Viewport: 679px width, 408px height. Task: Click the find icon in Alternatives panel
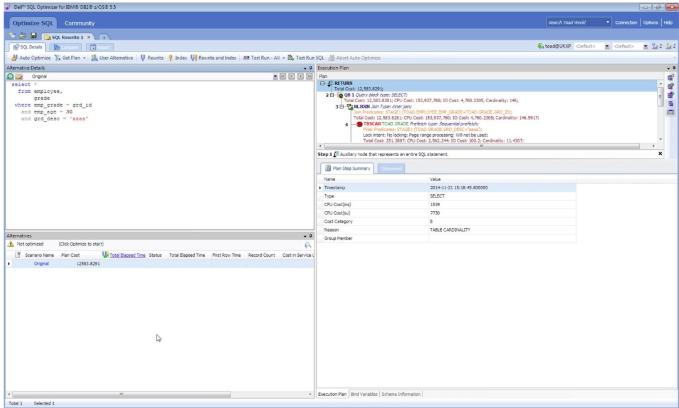pos(307,245)
